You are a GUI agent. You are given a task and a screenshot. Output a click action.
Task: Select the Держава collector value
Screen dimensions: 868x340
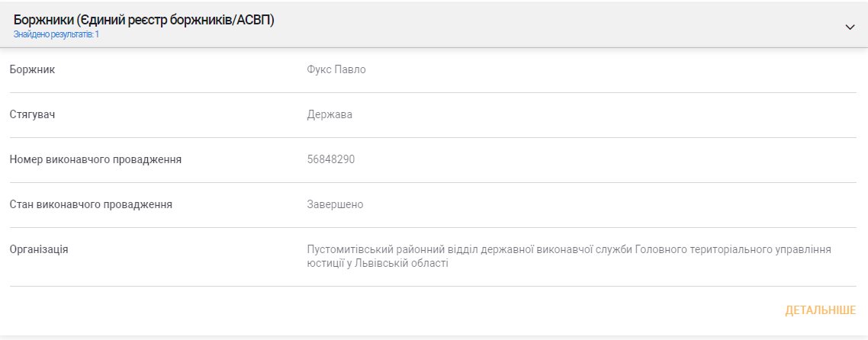[330, 115]
